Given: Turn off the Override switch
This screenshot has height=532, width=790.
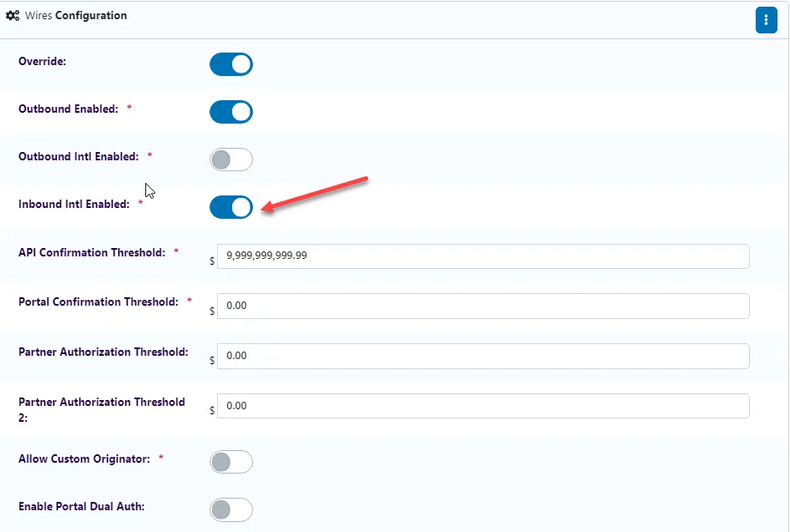Looking at the screenshot, I should [231, 64].
